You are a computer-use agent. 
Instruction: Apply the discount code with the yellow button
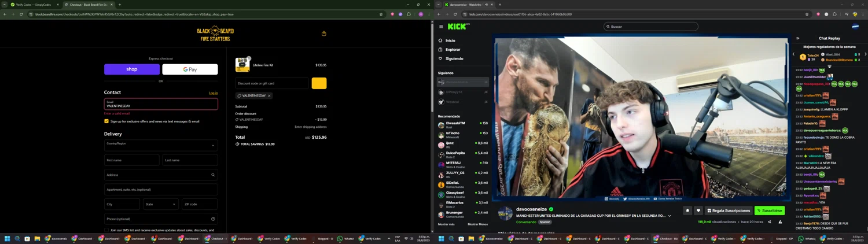(x=319, y=83)
